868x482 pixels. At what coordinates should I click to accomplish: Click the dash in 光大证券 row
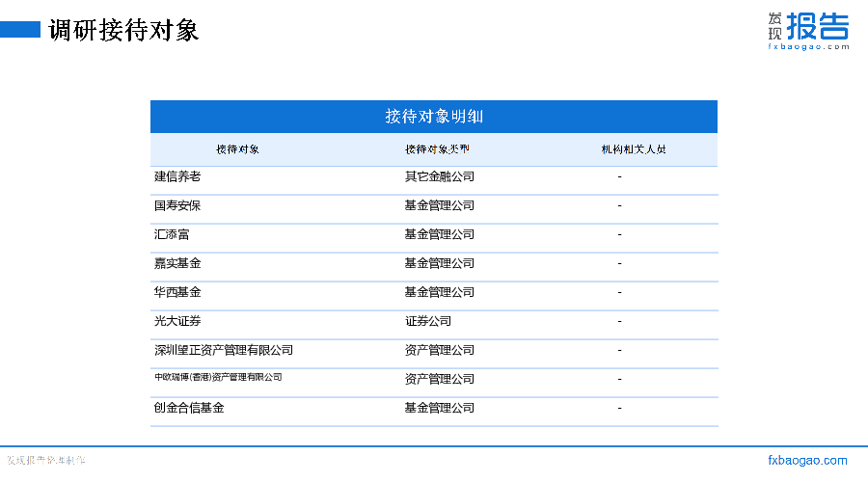click(619, 321)
